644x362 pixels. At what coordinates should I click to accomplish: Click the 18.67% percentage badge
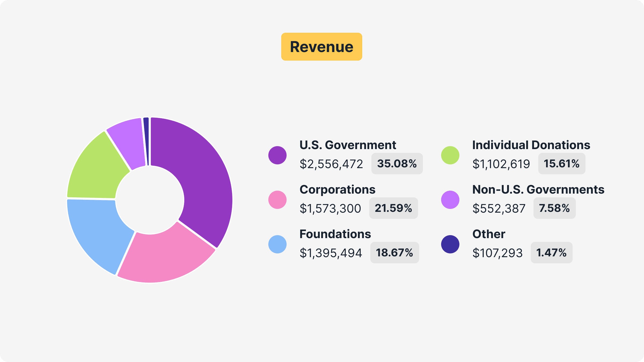394,253
